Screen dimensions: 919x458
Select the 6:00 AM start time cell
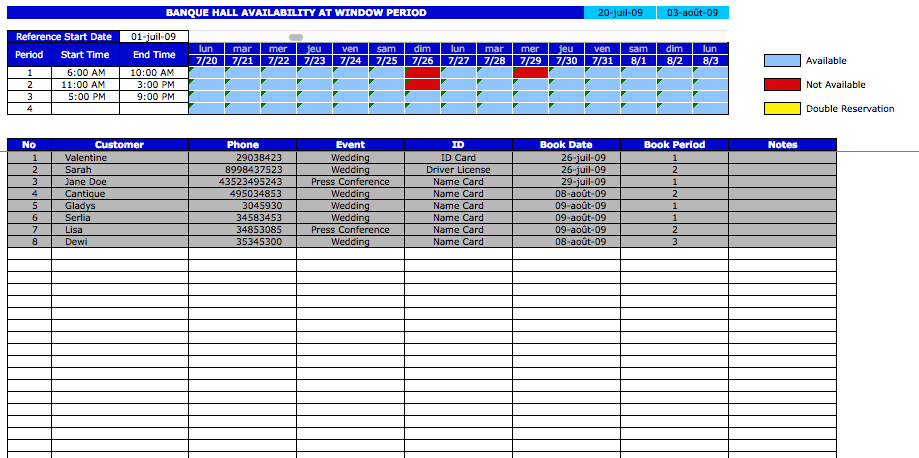[85, 73]
